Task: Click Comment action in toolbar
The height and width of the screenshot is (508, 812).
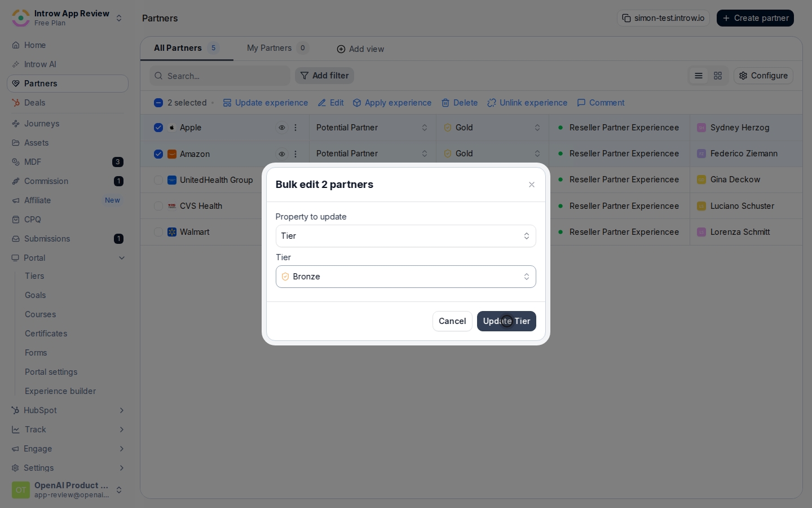Action: pos(601,103)
